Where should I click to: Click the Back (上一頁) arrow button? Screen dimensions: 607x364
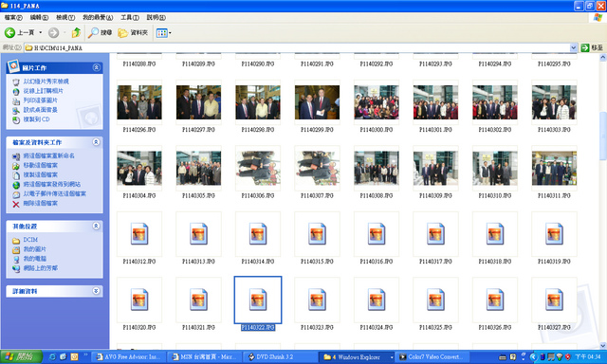pos(10,33)
